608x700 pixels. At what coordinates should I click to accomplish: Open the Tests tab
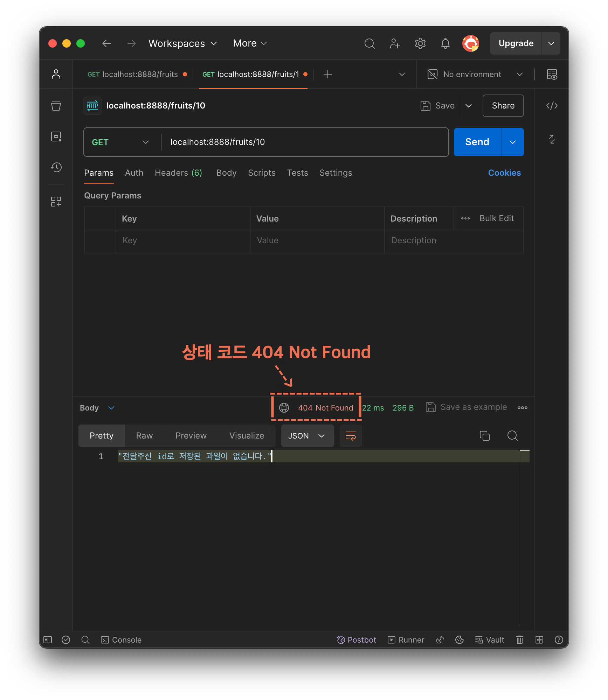pos(297,173)
